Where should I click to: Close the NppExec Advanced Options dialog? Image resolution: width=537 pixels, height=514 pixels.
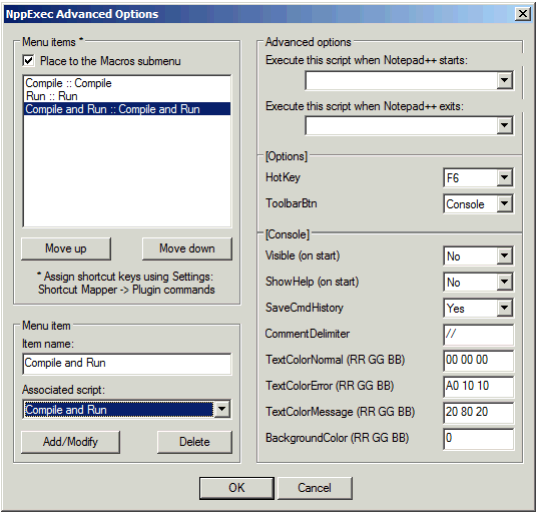[x=523, y=14]
